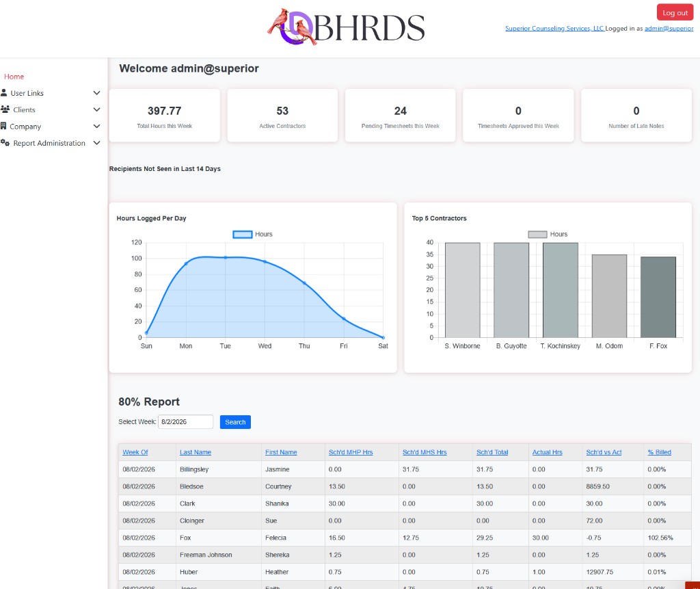Click Clark in the Last Name column
Image resolution: width=700 pixels, height=589 pixels.
coord(187,503)
